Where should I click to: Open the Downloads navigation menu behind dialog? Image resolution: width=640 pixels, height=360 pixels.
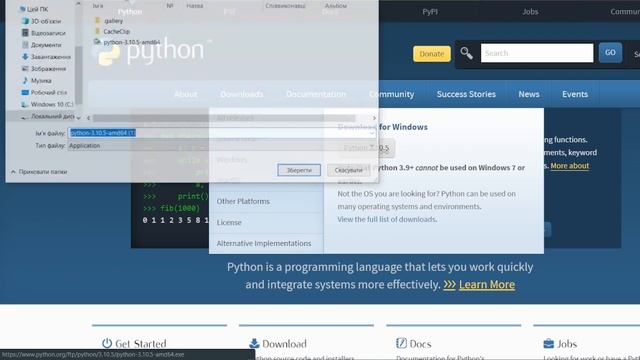tap(242, 94)
